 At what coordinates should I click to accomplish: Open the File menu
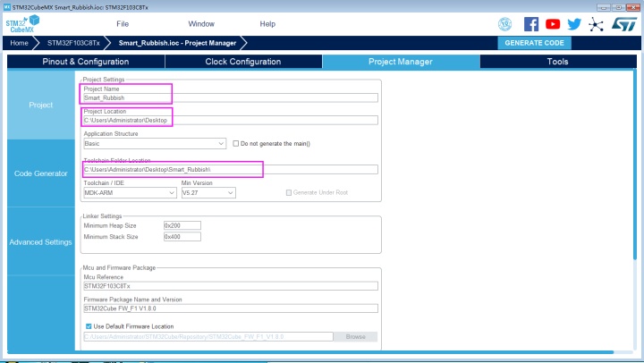[x=123, y=24]
